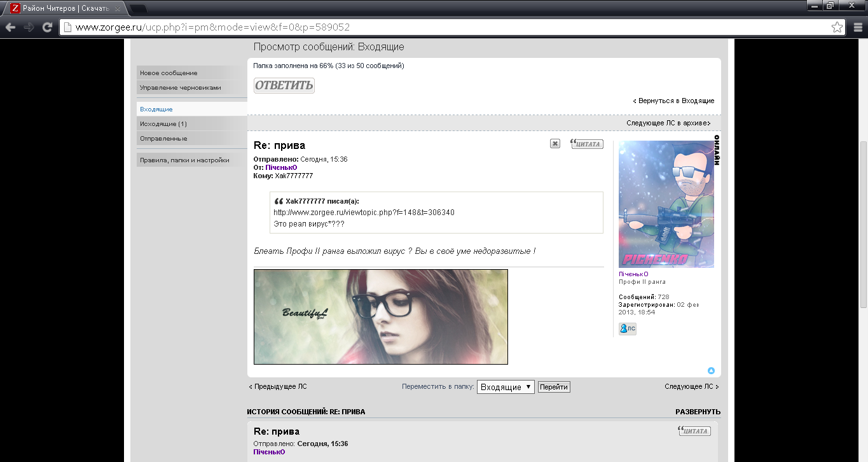Click the browser forward arrow
The width and height of the screenshot is (868, 462).
tap(29, 27)
